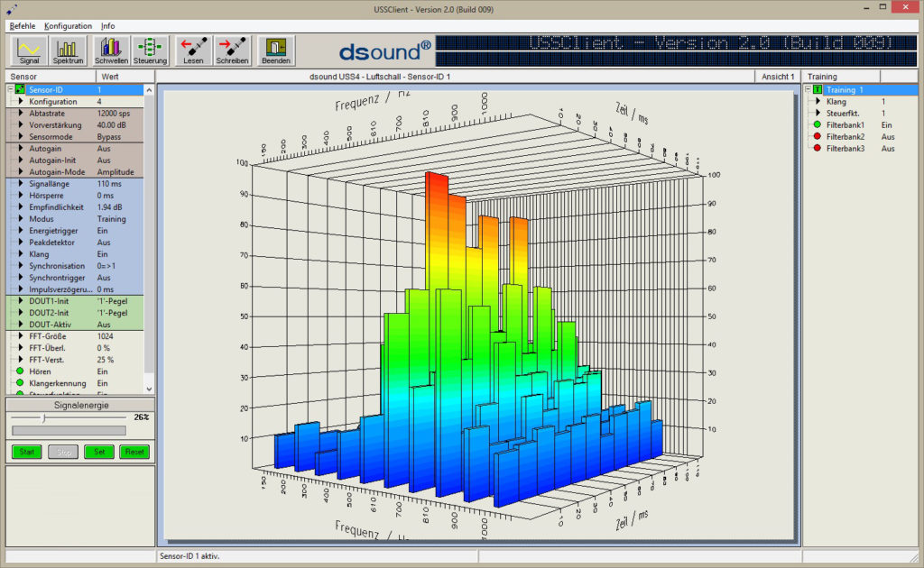This screenshot has width=924, height=568.
Task: Click the 3D frequency-time spectrum chart
Action: point(478,315)
